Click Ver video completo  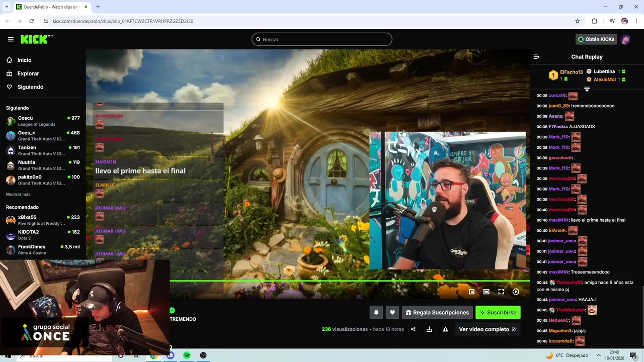tap(488, 329)
